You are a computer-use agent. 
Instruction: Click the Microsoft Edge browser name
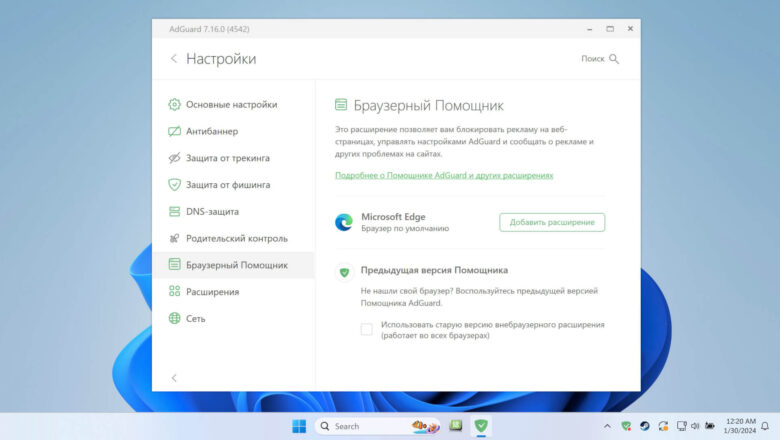click(393, 217)
